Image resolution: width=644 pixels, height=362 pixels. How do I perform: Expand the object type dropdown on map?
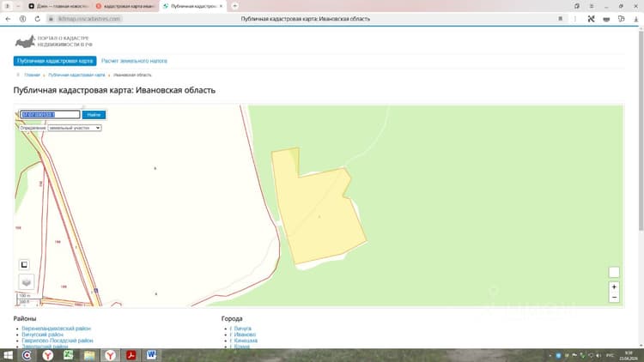point(75,128)
